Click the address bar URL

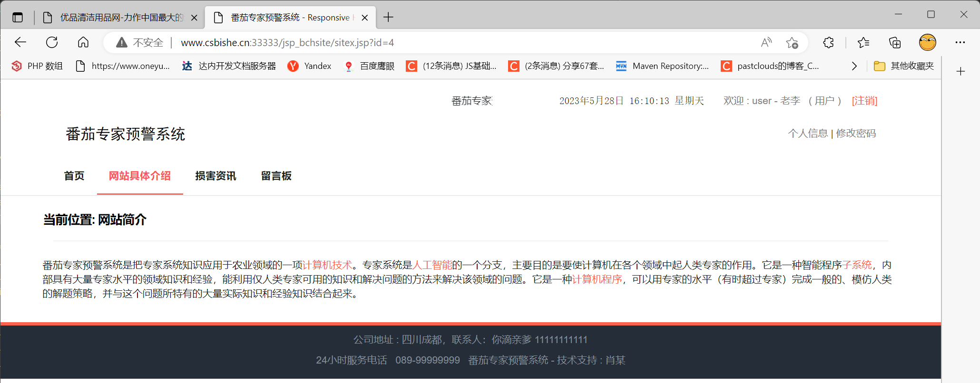click(x=287, y=43)
